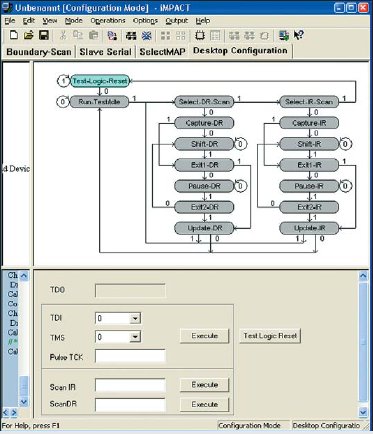Click the chip device toolbar icon
This screenshot has width=373, height=434.
pyautogui.click(x=200, y=36)
